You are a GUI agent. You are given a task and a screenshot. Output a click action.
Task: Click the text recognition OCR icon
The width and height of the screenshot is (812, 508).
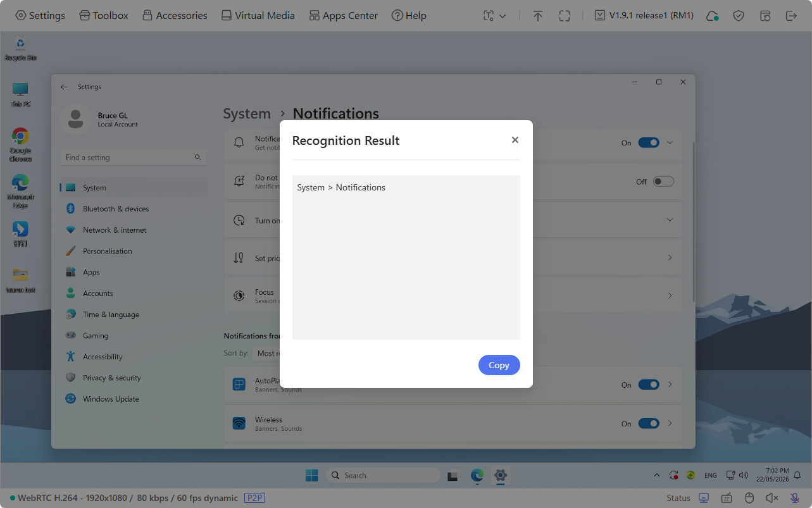point(489,16)
